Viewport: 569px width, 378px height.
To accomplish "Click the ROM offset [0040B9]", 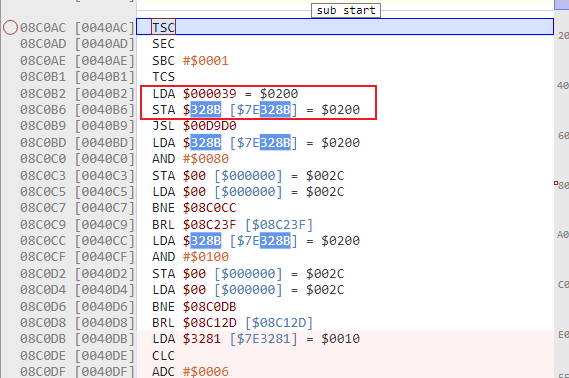I will [x=105, y=126].
